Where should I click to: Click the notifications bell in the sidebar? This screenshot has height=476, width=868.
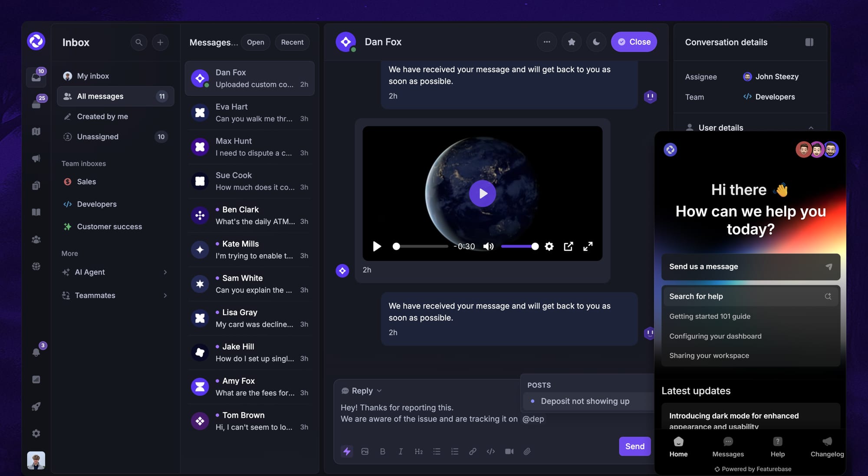[x=36, y=352]
